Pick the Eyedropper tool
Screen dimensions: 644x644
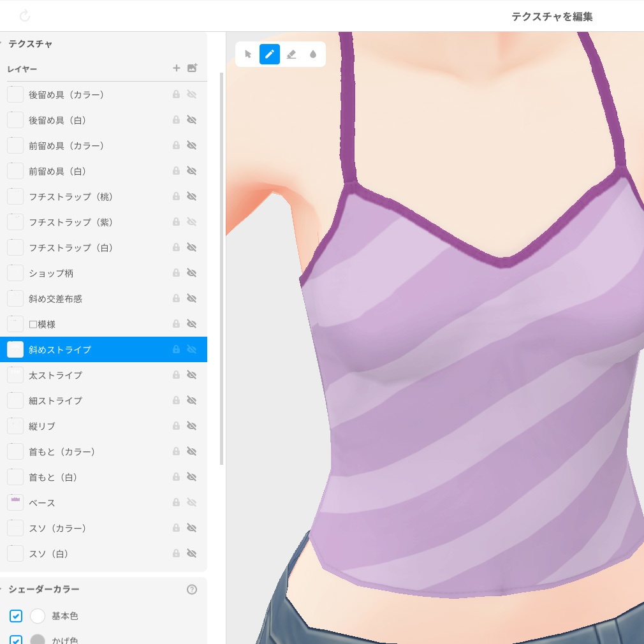click(x=313, y=54)
